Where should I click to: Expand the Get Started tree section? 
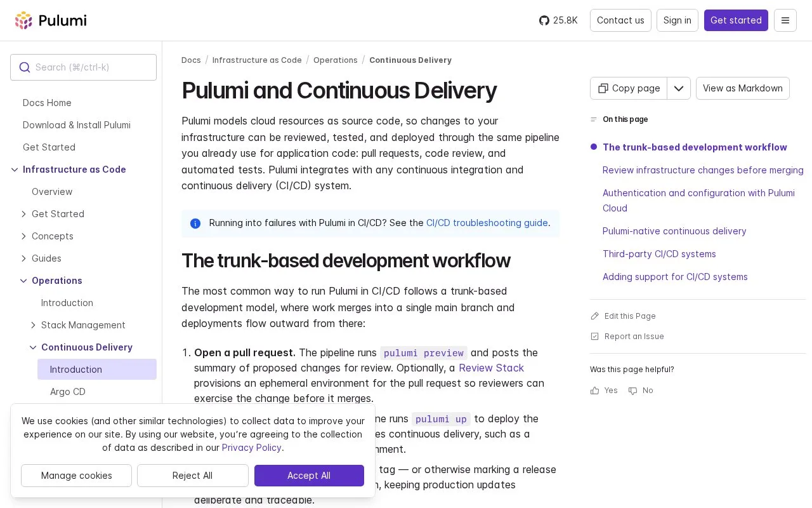pyautogui.click(x=23, y=214)
